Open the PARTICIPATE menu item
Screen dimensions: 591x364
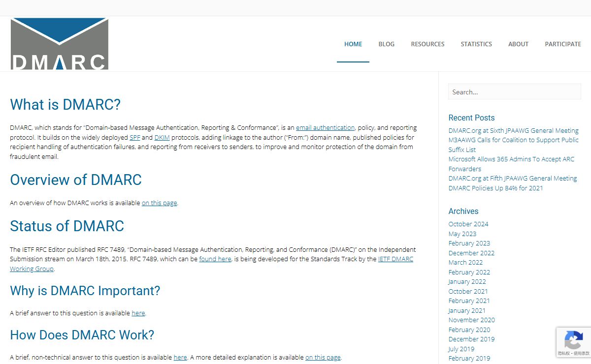pos(563,44)
